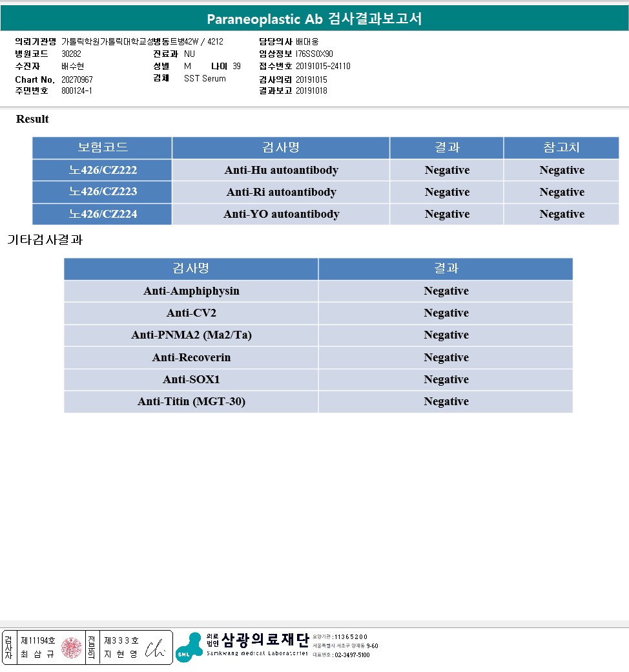
Task: Select the Anti-SOX1 row label
Action: click(191, 379)
